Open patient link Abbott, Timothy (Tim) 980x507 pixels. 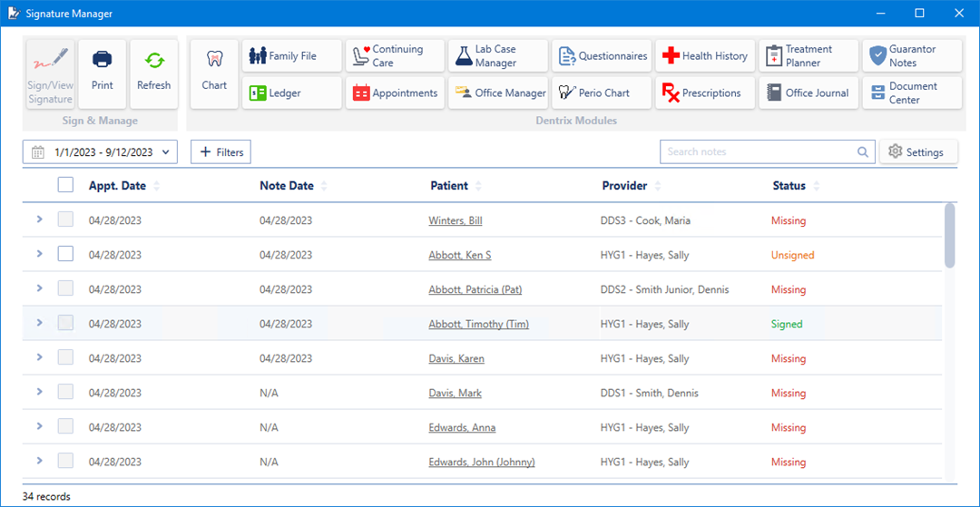point(478,325)
